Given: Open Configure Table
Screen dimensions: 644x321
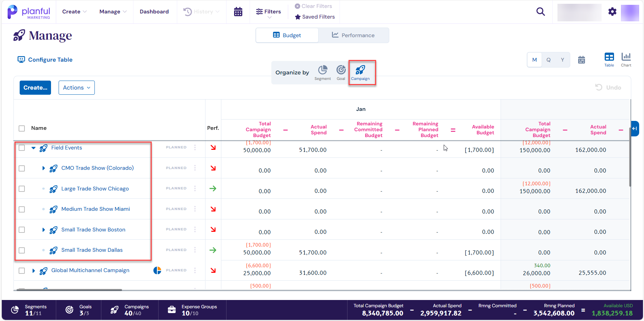Looking at the screenshot, I should tap(45, 60).
